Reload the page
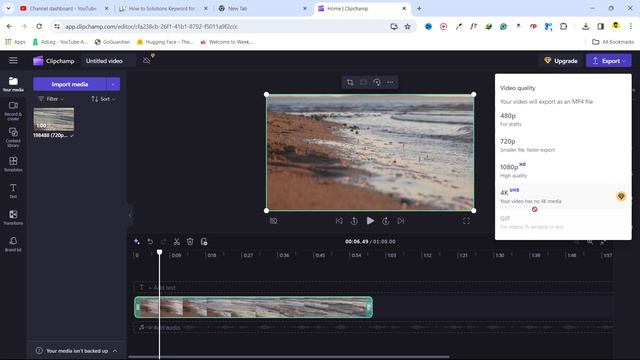 (x=39, y=26)
